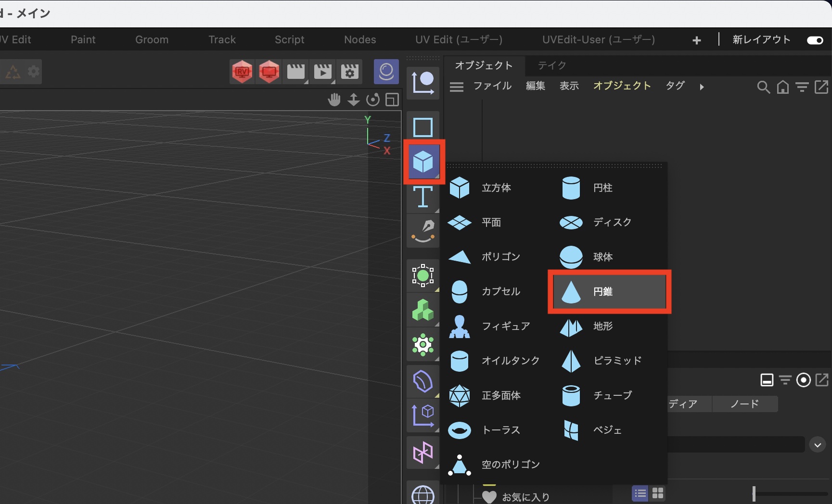Image resolution: width=832 pixels, height=504 pixels.
Task: Select the highlighted cube primitive tool in the toolbar
Action: pyautogui.click(x=422, y=162)
